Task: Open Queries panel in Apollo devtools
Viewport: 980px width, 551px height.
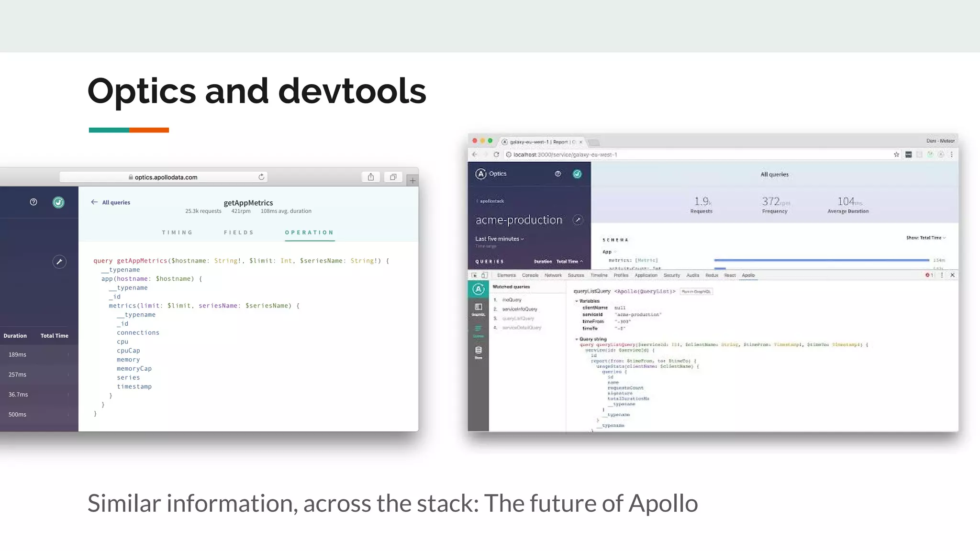Action: pyautogui.click(x=478, y=331)
